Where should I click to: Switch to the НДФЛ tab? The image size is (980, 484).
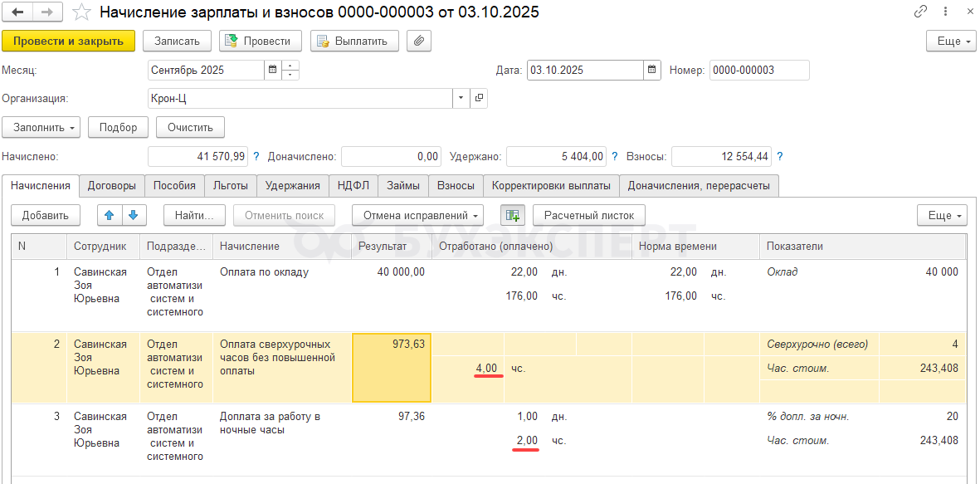click(353, 186)
